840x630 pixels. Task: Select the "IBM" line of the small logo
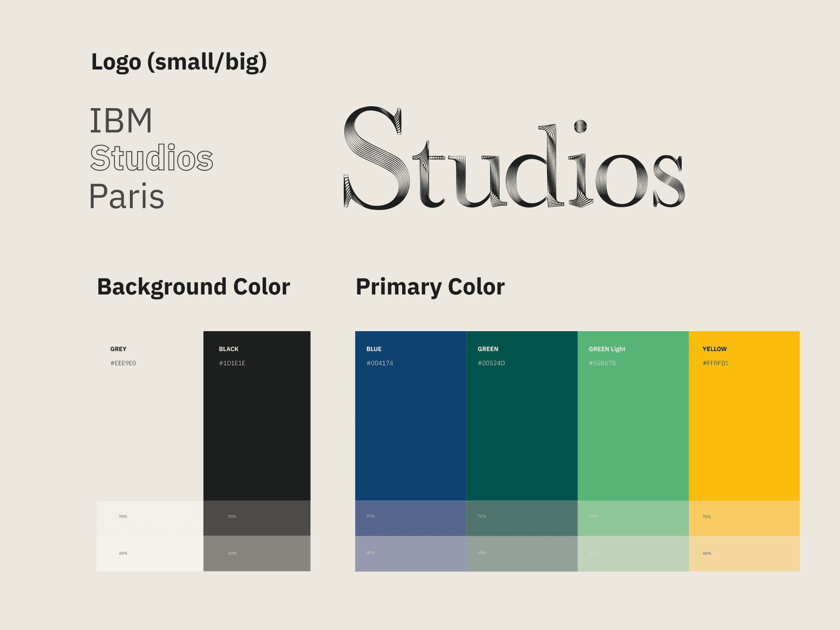coord(121,121)
